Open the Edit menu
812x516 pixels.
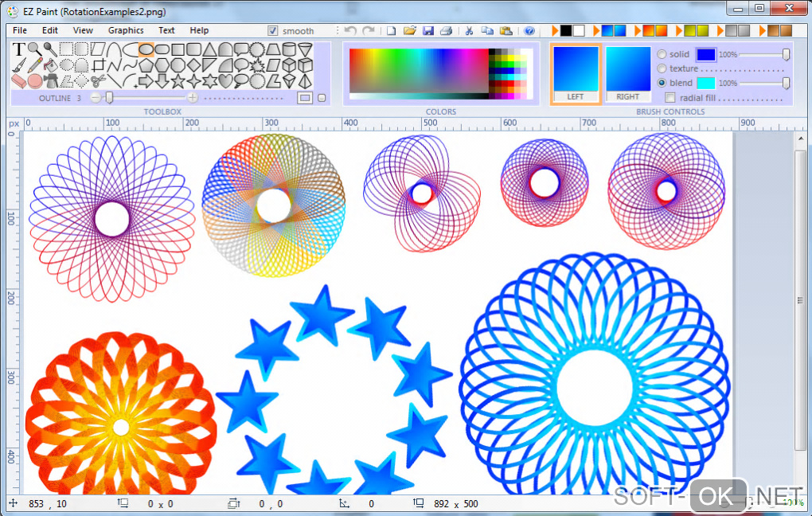pyautogui.click(x=49, y=30)
